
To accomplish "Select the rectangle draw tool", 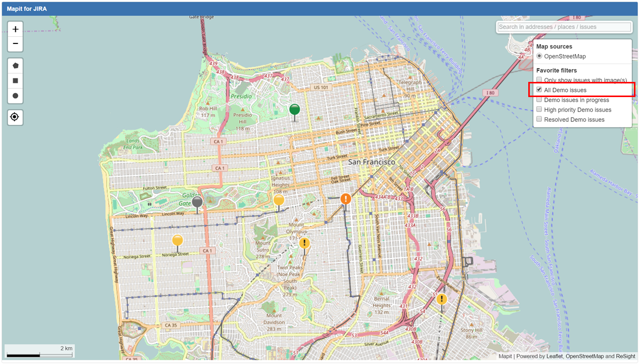I will [x=15, y=81].
